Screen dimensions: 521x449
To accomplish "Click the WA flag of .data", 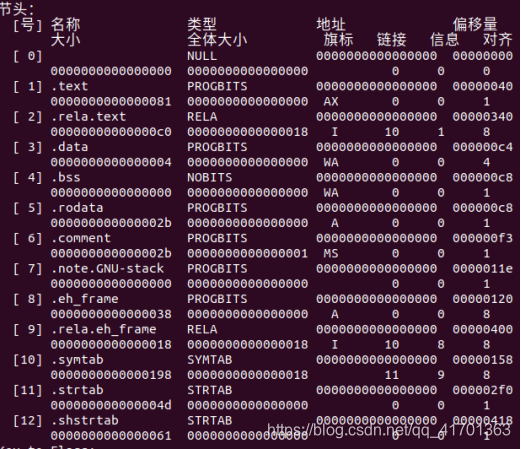I will click(331, 162).
